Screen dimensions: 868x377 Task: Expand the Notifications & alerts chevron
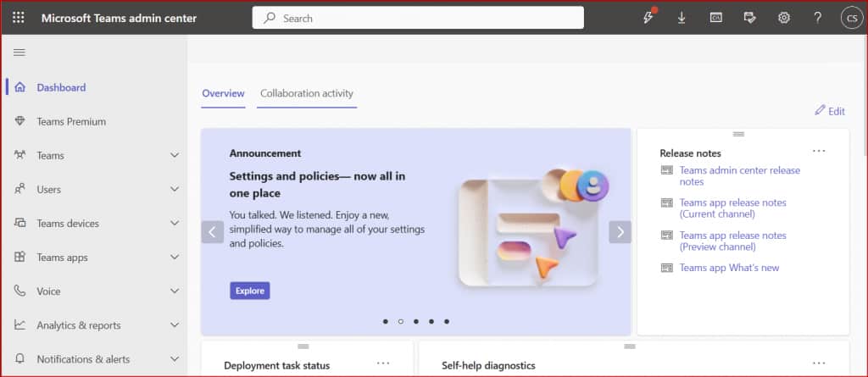click(175, 359)
